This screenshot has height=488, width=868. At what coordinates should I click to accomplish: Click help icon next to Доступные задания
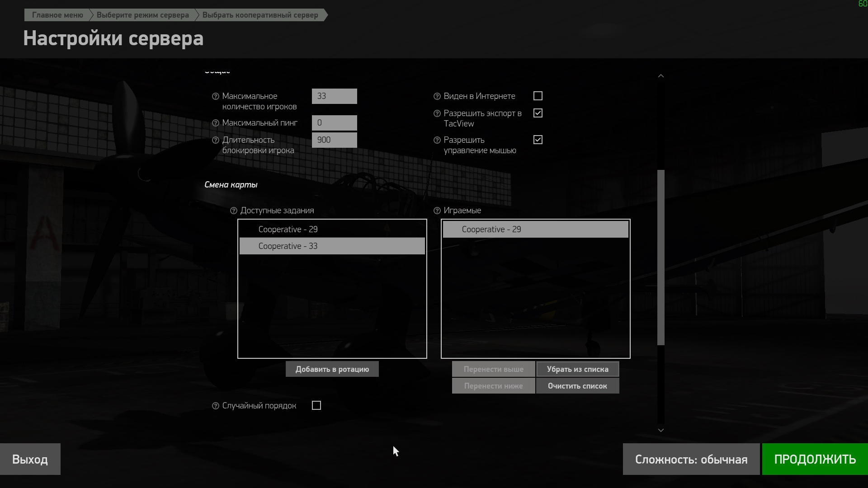tap(234, 211)
